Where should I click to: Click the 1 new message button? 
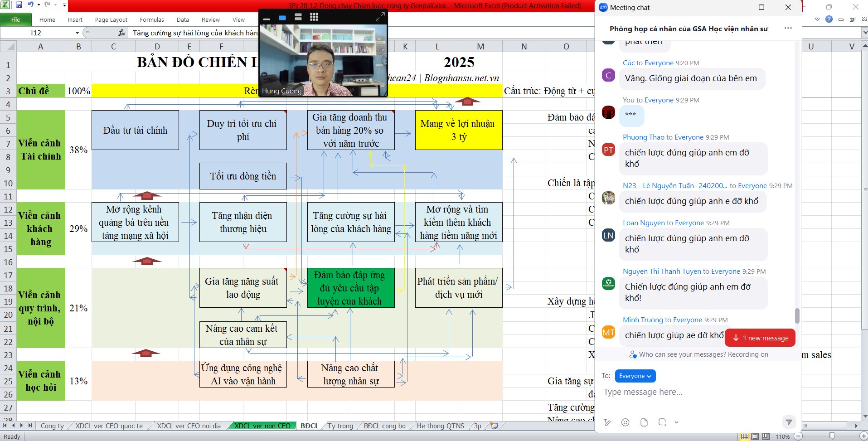tap(760, 338)
